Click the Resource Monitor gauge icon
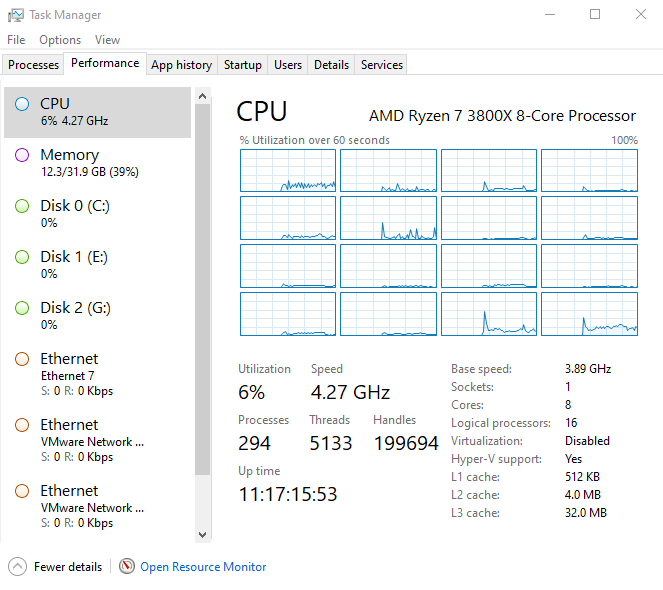The width and height of the screenshot is (663, 590). tap(127, 566)
